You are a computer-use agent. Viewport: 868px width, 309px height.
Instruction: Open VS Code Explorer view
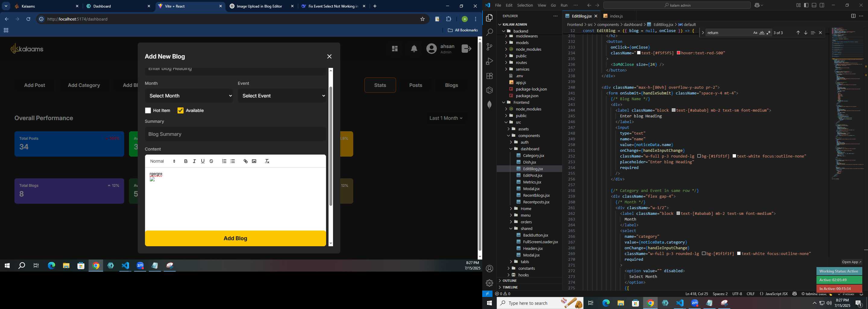pos(489,18)
